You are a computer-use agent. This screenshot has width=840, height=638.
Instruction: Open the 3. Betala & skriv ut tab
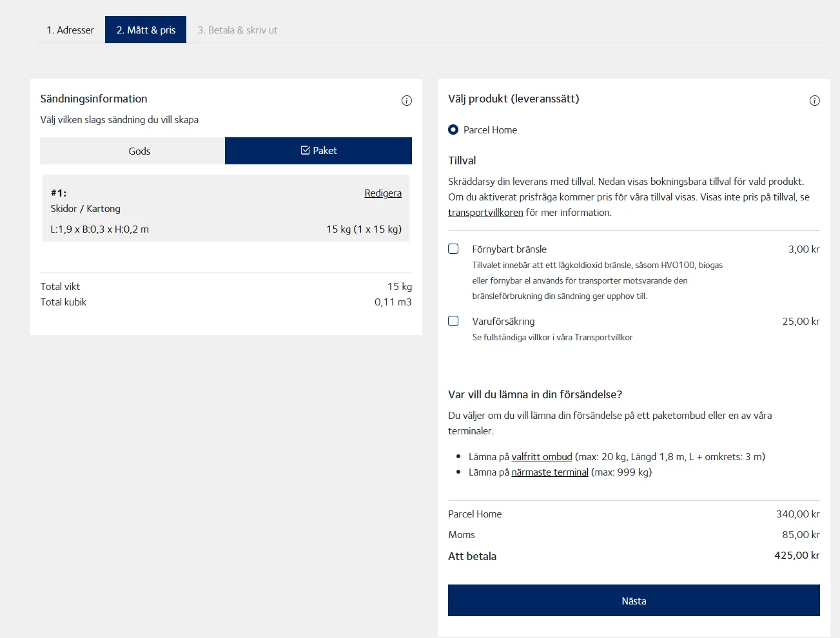click(237, 30)
